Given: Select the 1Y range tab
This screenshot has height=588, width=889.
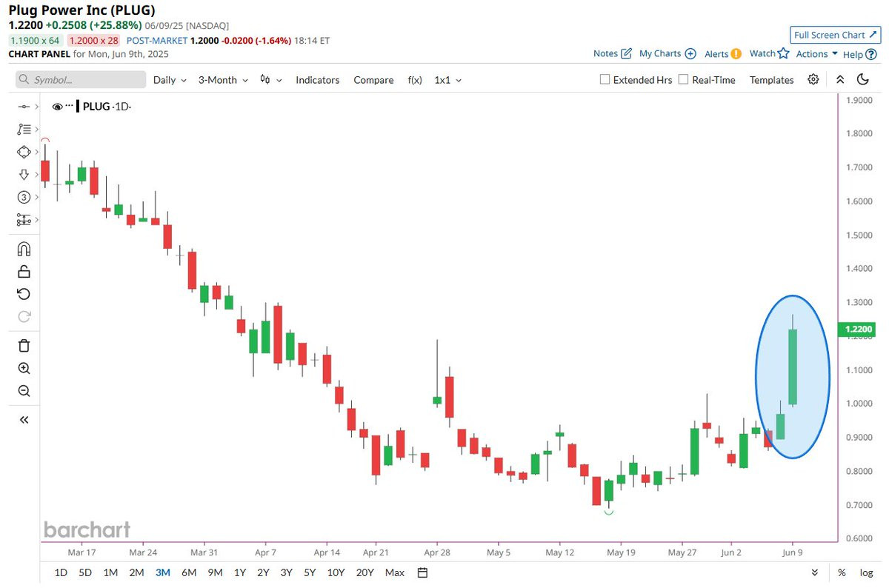Looking at the screenshot, I should [x=240, y=572].
